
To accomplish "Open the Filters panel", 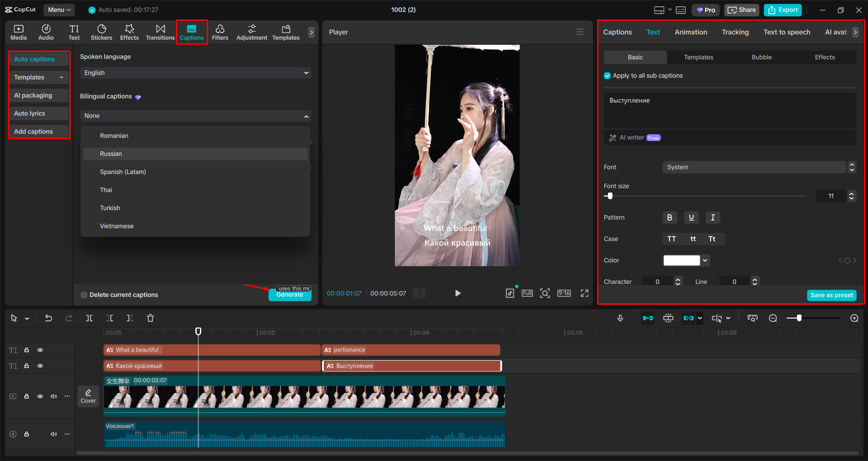I will (220, 32).
